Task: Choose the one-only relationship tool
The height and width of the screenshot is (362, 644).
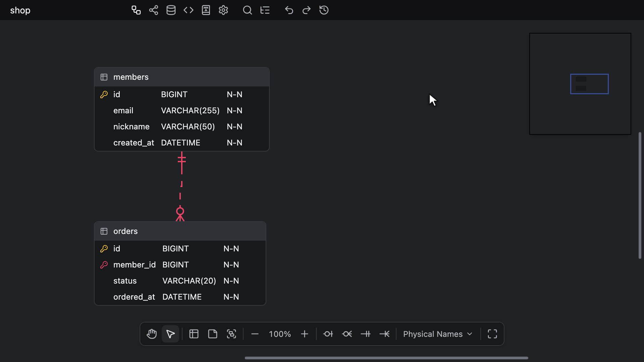Action: 366,334
